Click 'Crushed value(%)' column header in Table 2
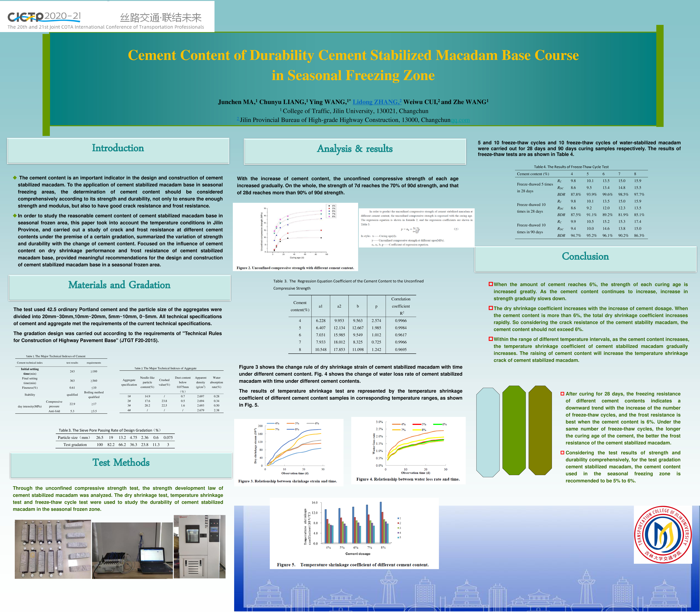Screen dimensions: 700x612 point(164,382)
